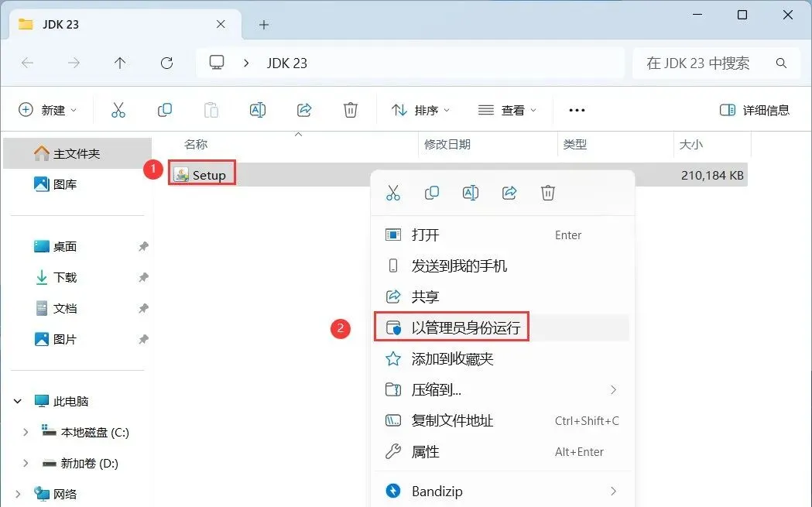The image size is (812, 507).
Task: Open the See more (three dots) menu
Action: click(577, 110)
